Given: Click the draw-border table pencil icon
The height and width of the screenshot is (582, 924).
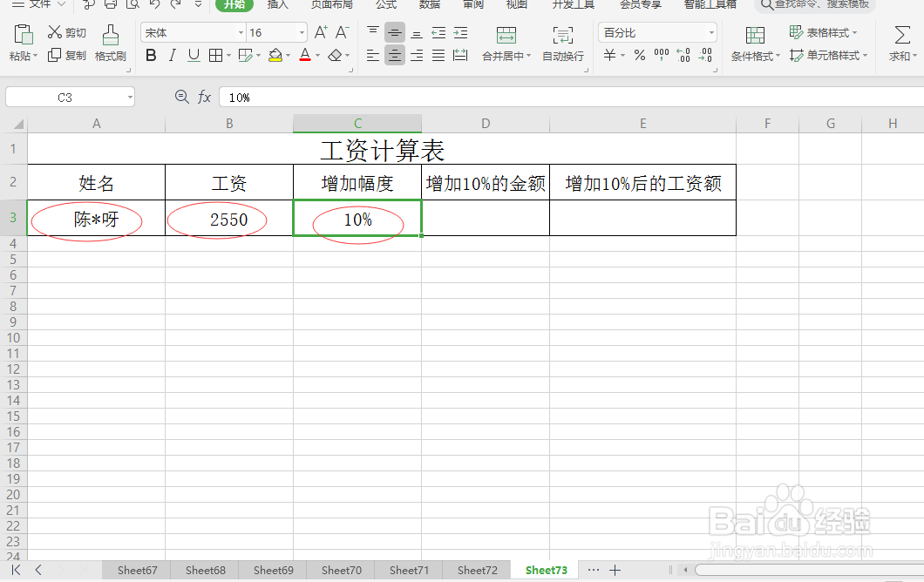Looking at the screenshot, I should click(x=245, y=56).
